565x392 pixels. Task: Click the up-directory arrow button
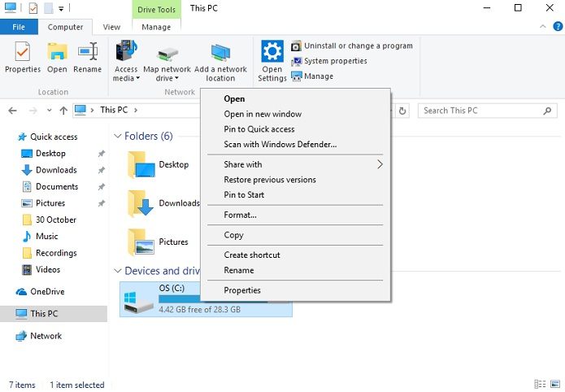tap(63, 111)
